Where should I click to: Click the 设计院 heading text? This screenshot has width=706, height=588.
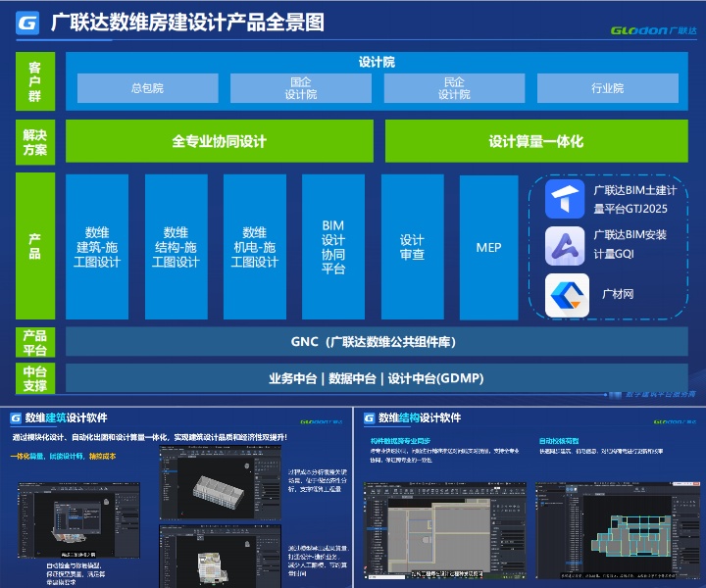point(377,62)
